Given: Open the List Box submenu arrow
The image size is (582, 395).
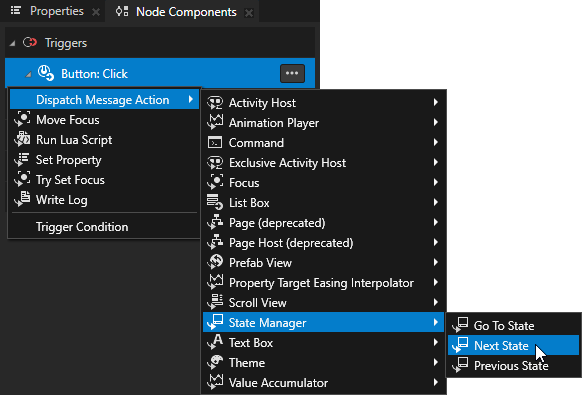Looking at the screenshot, I should click(436, 202).
